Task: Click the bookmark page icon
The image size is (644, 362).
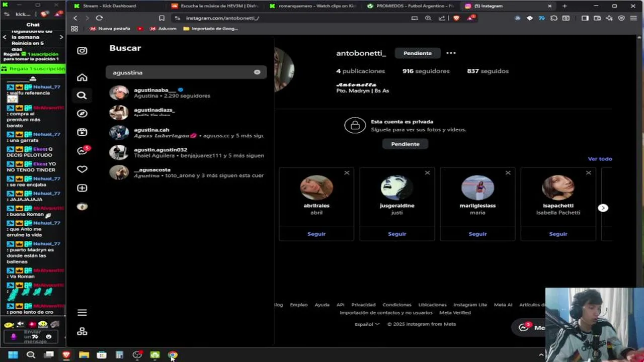Action: 162,18
